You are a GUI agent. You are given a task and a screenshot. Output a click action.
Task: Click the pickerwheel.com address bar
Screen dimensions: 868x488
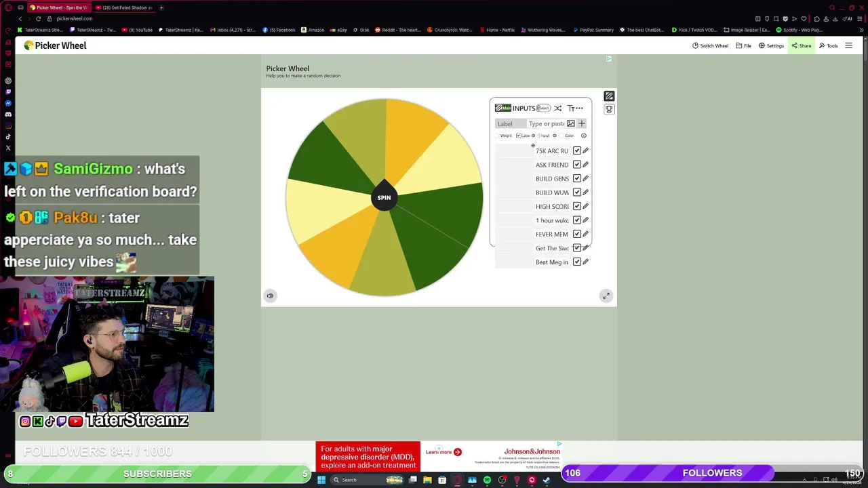74,18
